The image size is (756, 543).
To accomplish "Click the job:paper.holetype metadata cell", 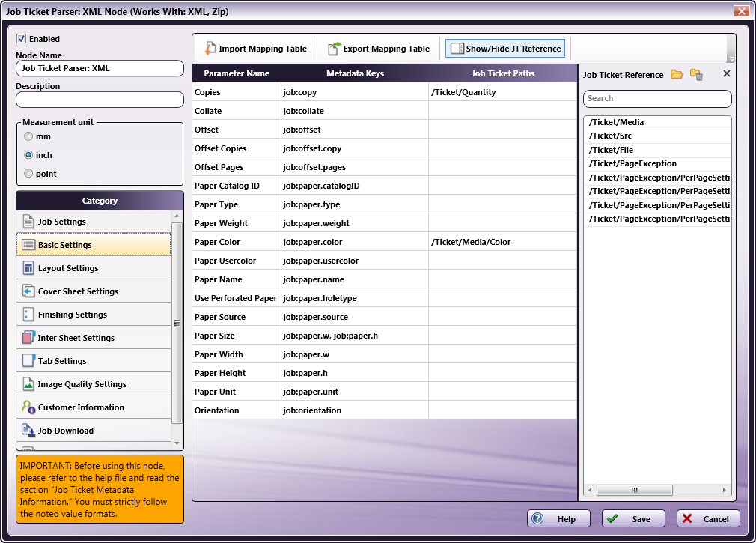I will click(354, 298).
